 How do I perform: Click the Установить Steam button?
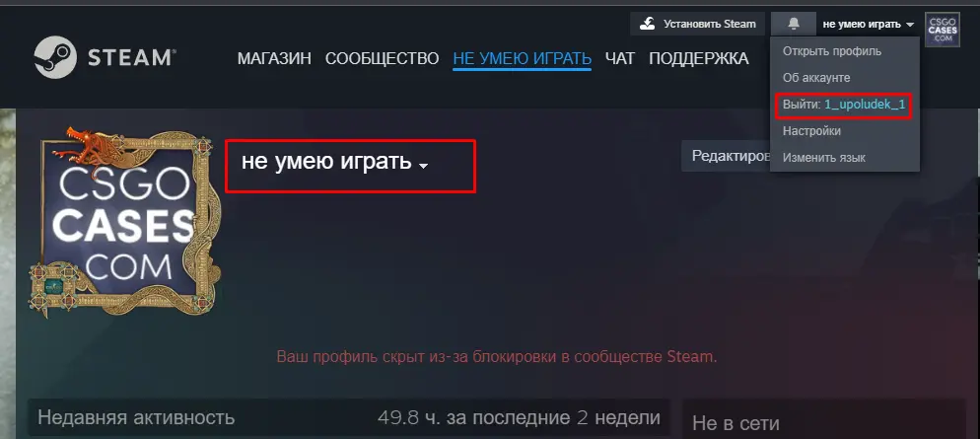[x=697, y=24]
